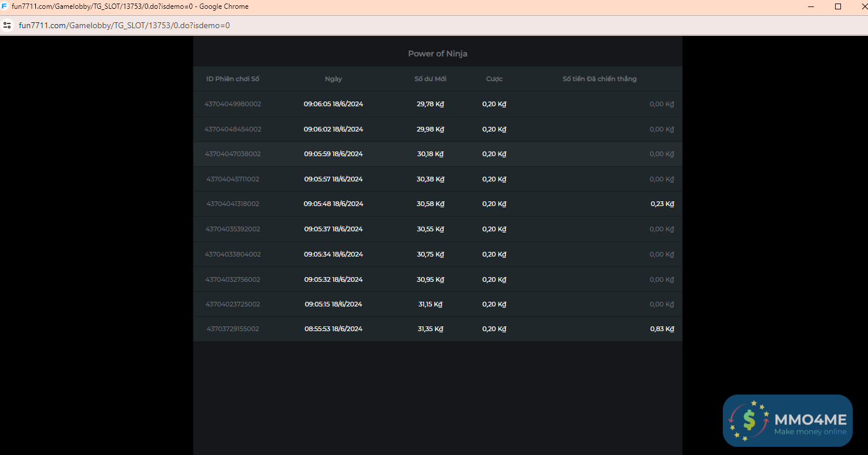Minimize the Chrome window
This screenshot has height=455, width=868.
pos(811,6)
